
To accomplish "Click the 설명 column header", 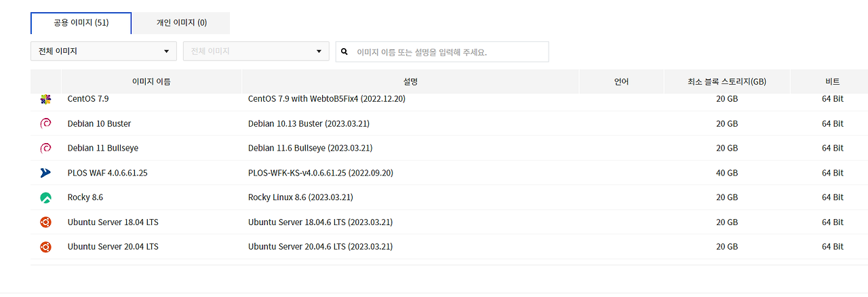I will [410, 81].
